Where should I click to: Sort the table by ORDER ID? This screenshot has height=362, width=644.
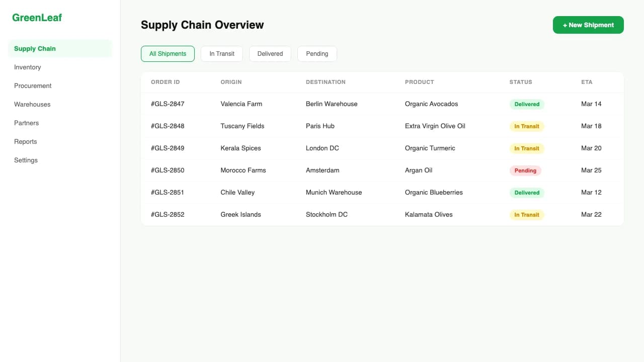(165, 82)
